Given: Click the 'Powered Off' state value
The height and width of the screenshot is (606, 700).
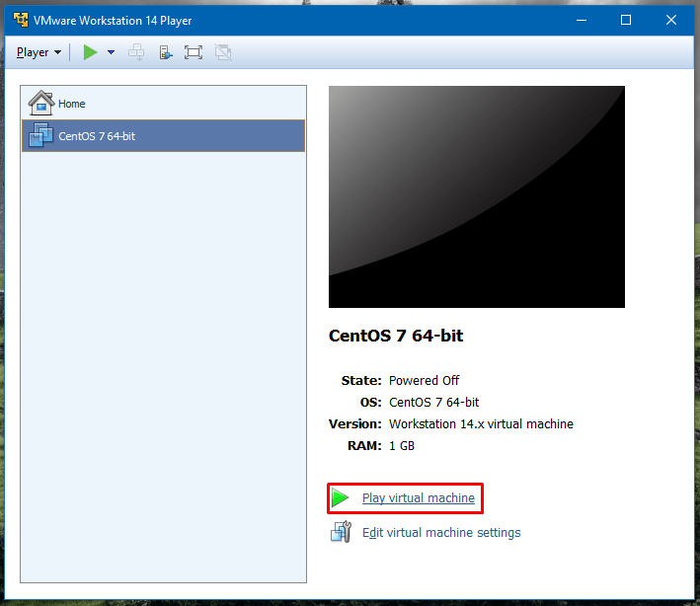Looking at the screenshot, I should coord(425,381).
